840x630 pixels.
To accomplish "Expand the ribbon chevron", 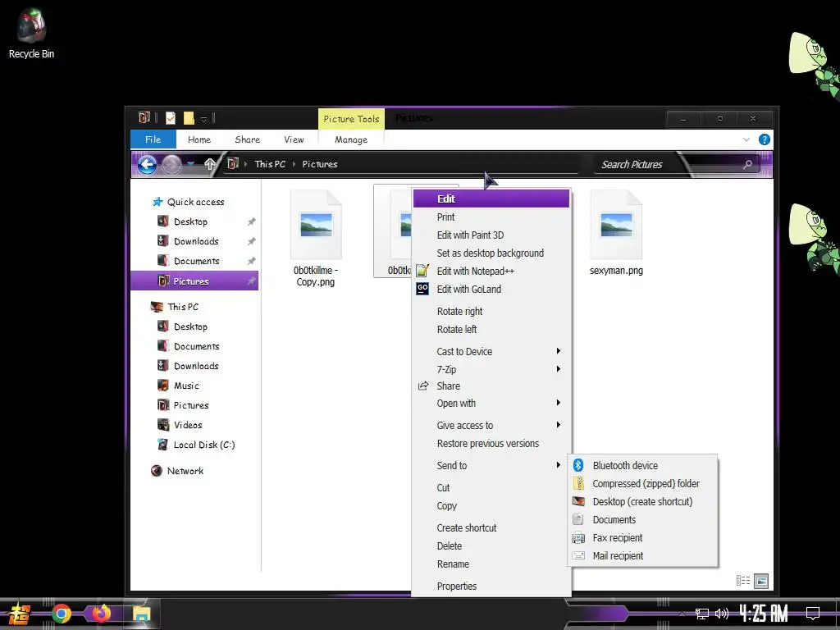I will click(x=746, y=139).
